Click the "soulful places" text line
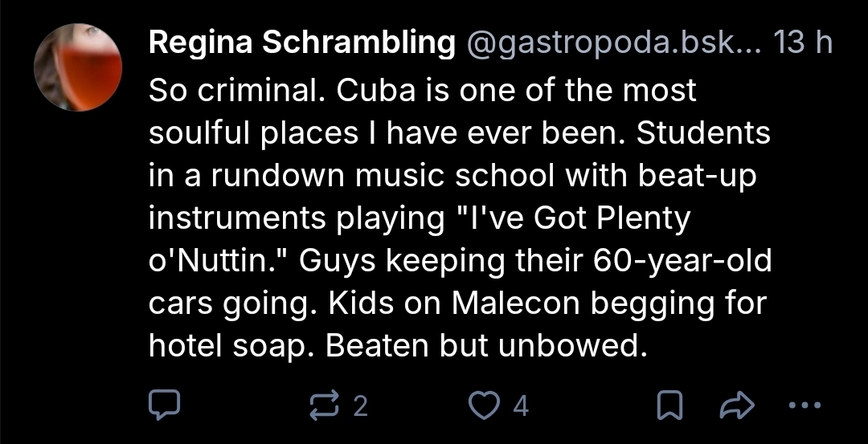Screen dimensions: 868x444 (253, 133)
